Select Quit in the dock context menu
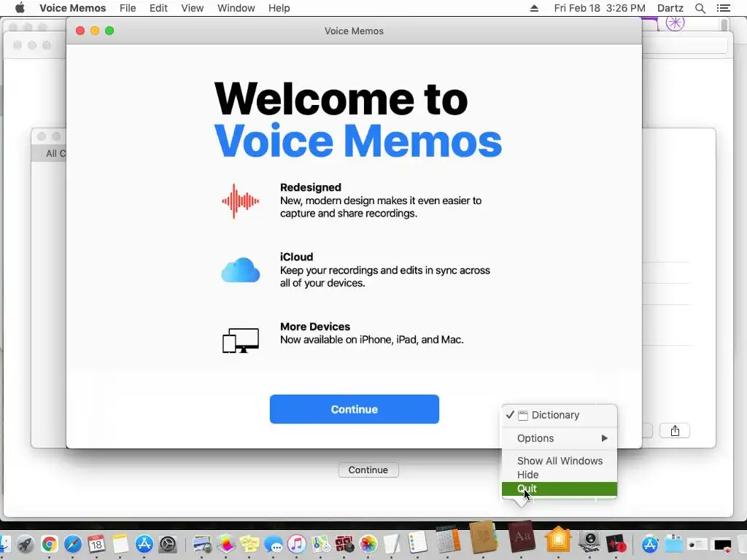Screen dimensions: 747x560 click(x=560, y=489)
